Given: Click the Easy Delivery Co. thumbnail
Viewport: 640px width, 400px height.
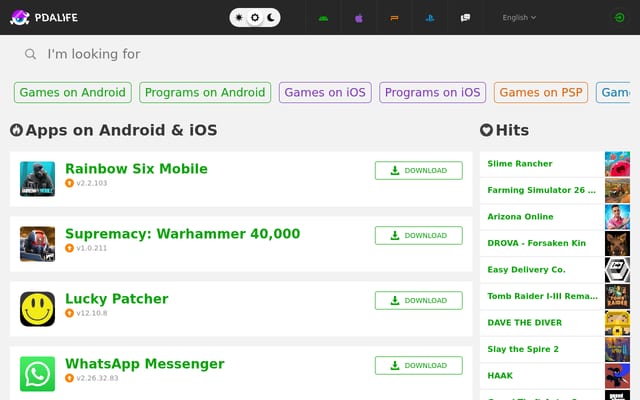Looking at the screenshot, I should pyautogui.click(x=617, y=270).
